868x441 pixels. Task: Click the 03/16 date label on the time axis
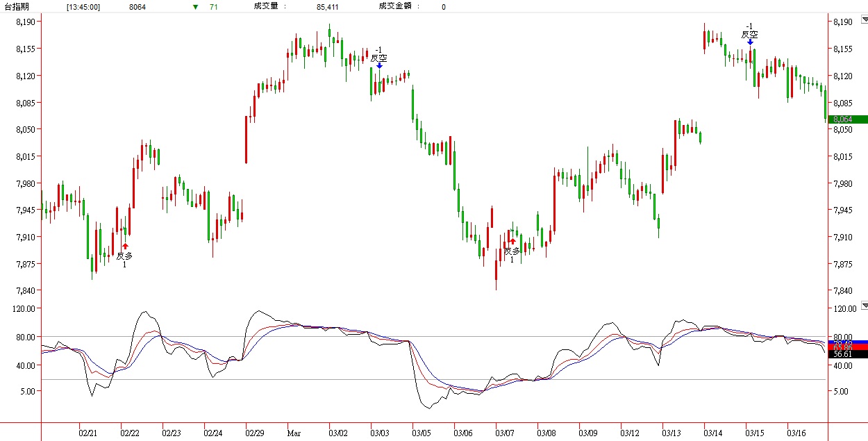[796, 433]
